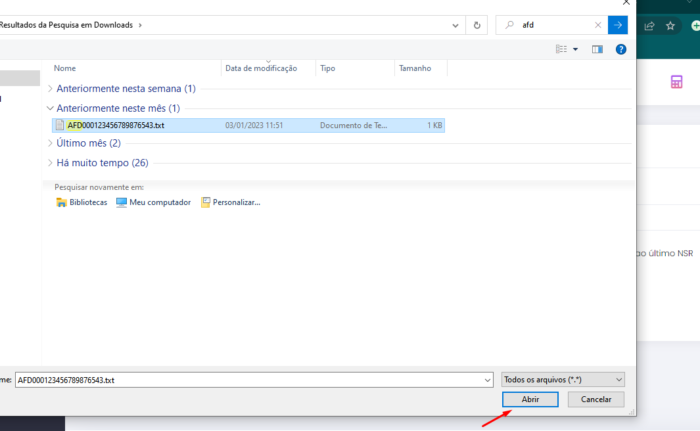This screenshot has height=431, width=700.
Task: Expand 'Último mês' group
Action: (50, 143)
